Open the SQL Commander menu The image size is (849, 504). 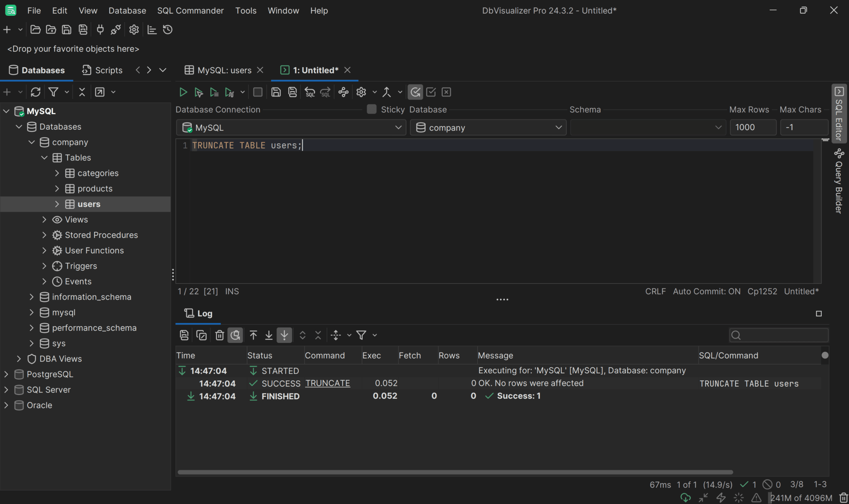click(x=190, y=10)
